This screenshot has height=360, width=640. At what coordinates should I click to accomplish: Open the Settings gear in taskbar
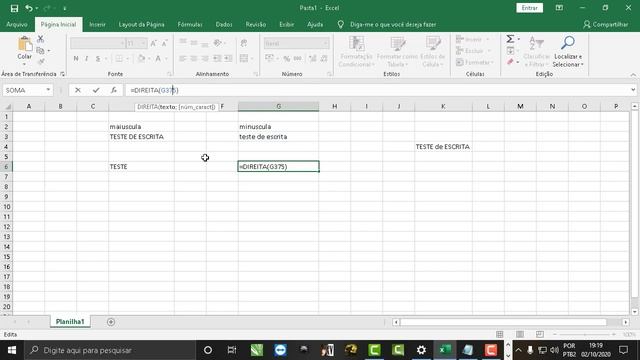click(421, 350)
